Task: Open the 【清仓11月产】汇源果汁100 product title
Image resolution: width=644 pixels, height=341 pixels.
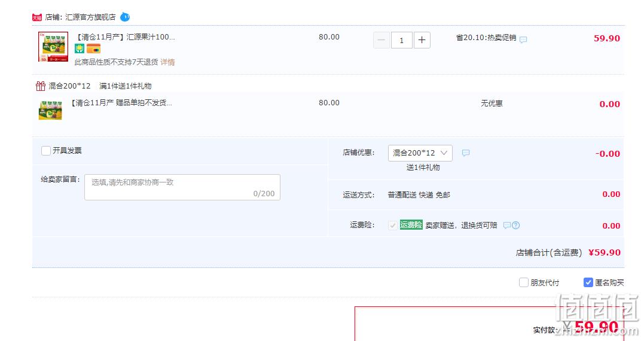Action: (125, 37)
